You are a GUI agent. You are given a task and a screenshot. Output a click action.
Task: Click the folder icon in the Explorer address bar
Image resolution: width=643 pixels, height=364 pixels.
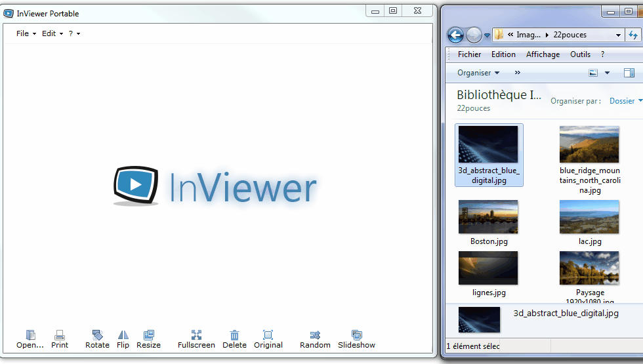click(499, 35)
